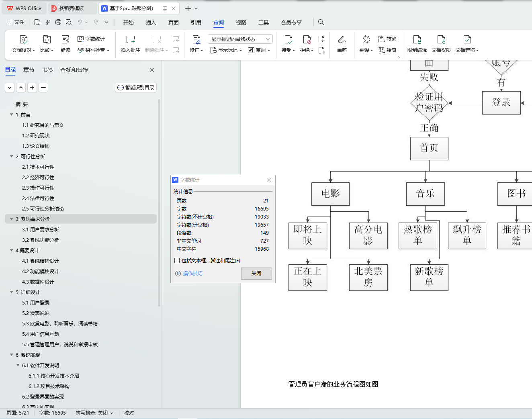Image resolution: width=532 pixels, height=419 pixels.
Task: Jump to previous change icon beside 拒绝
Action: (321, 39)
